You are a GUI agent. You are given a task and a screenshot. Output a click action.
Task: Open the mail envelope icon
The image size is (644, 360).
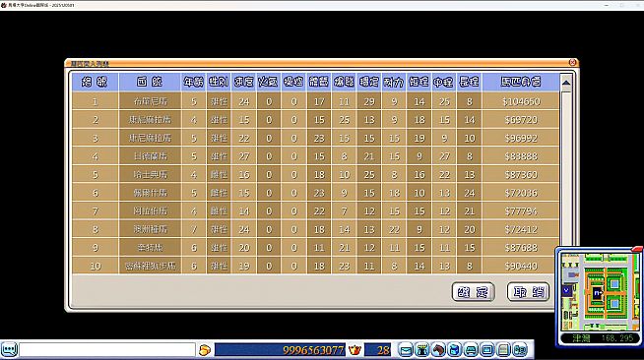(x=406, y=350)
